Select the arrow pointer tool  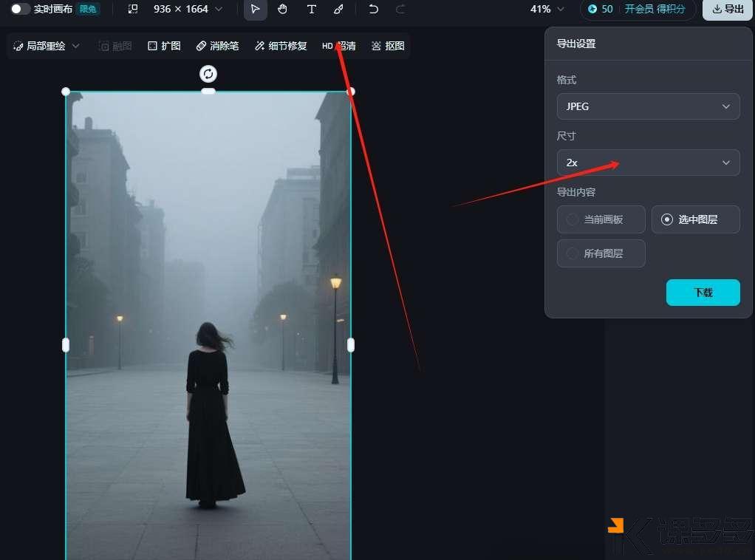(x=256, y=9)
